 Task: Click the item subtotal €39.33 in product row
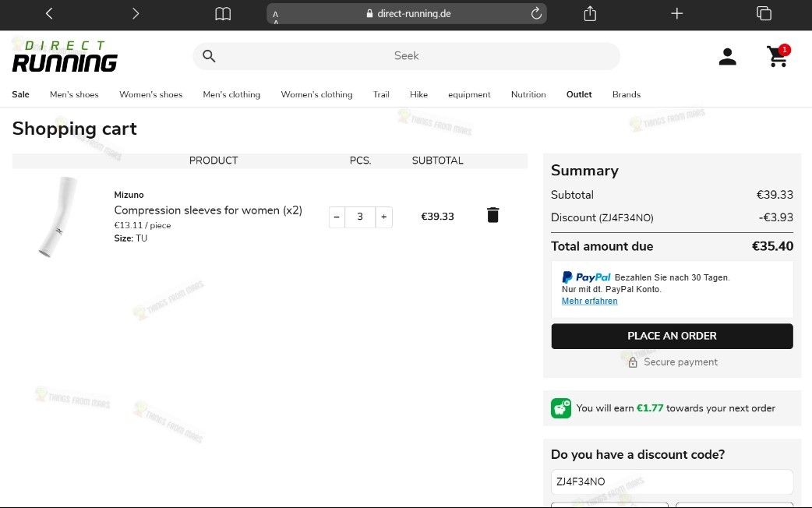[438, 217]
